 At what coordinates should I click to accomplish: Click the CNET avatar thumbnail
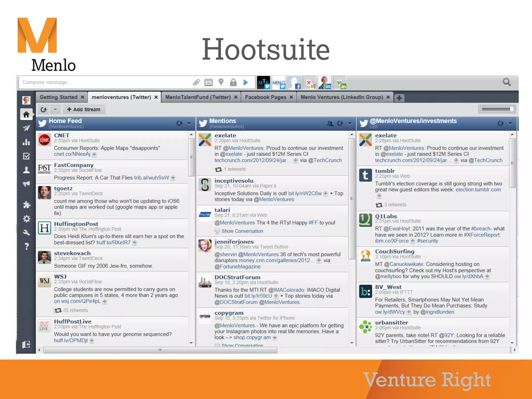click(44, 140)
